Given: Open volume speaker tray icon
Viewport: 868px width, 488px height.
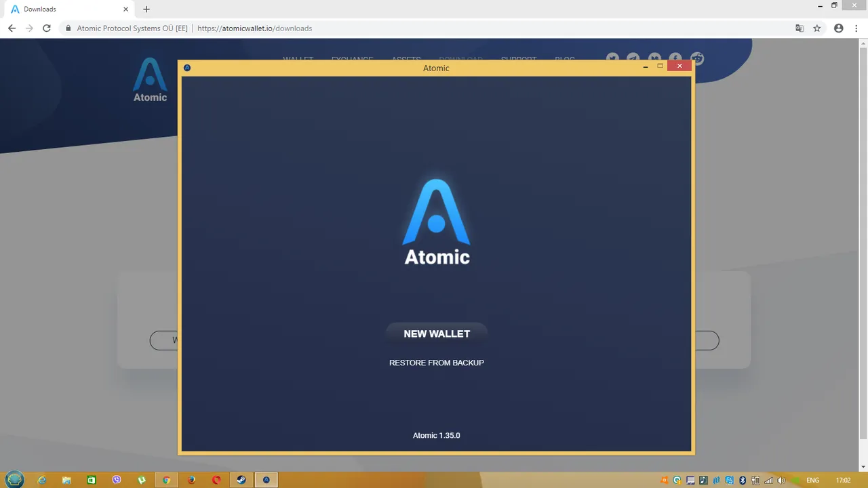Looking at the screenshot, I should (781, 480).
